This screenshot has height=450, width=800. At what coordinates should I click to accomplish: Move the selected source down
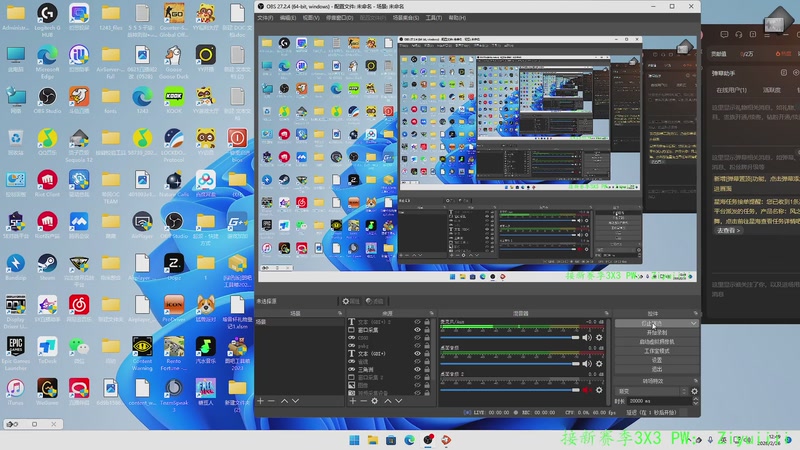(398, 402)
